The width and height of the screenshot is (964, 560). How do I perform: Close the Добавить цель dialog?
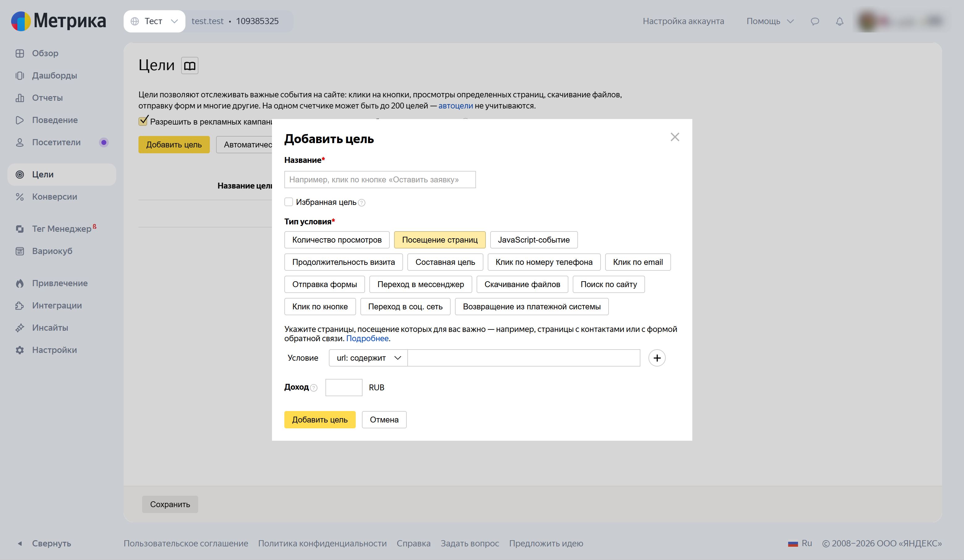(675, 137)
